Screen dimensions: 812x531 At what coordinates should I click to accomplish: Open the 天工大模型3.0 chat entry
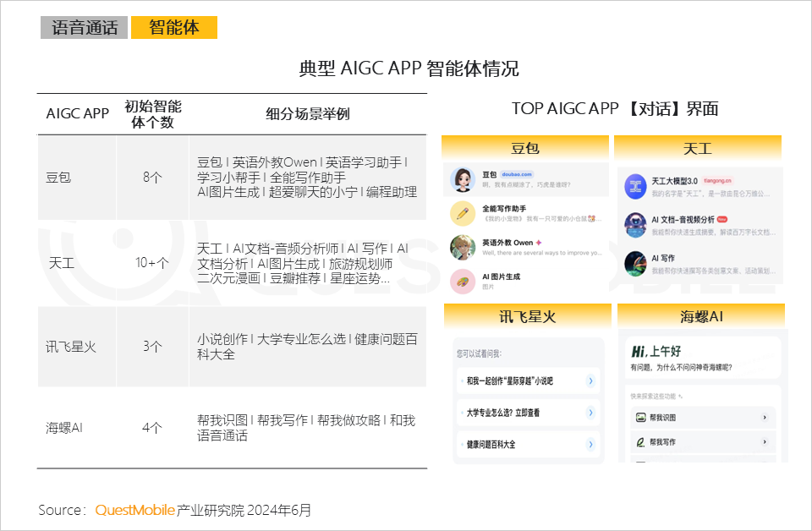pos(700,187)
